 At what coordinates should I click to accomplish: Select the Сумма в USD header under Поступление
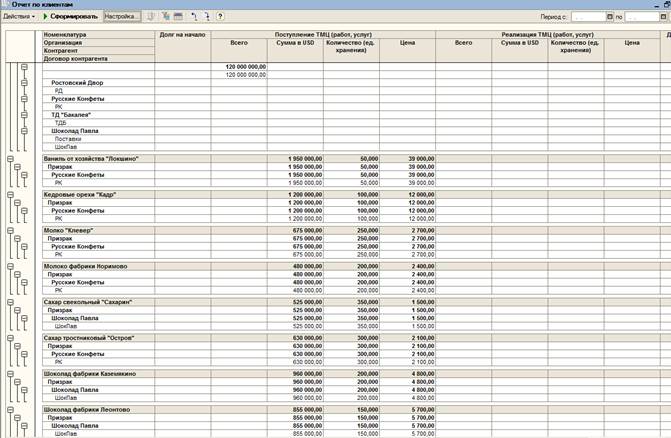click(x=295, y=50)
